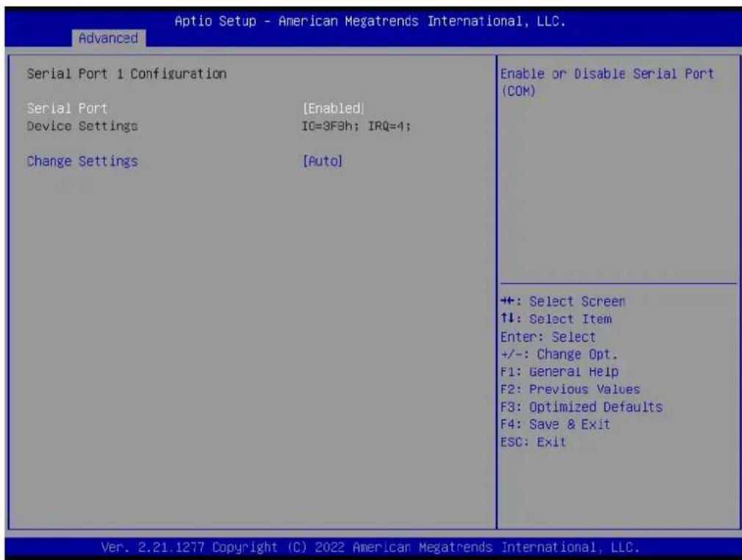Select the Serial Port setting label
This screenshot has height=560, width=742.
pyautogui.click(x=67, y=109)
